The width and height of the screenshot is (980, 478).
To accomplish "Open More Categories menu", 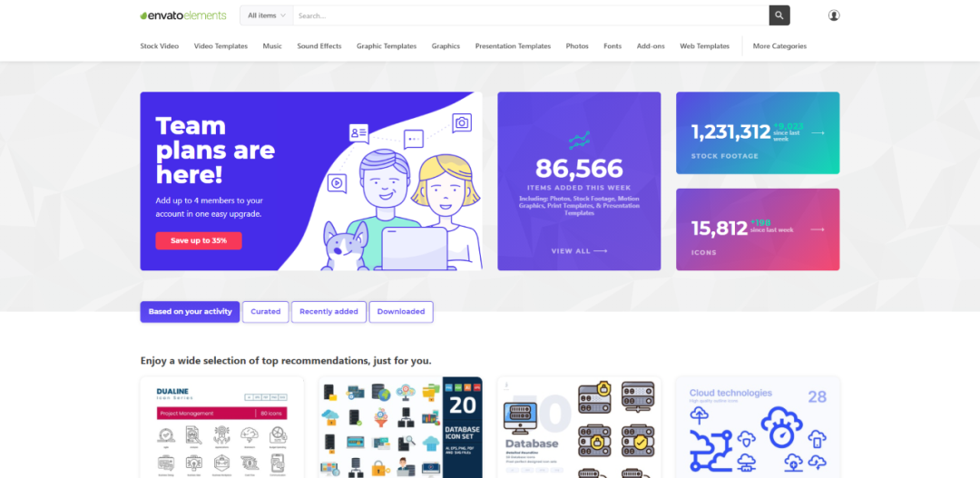I will (779, 46).
